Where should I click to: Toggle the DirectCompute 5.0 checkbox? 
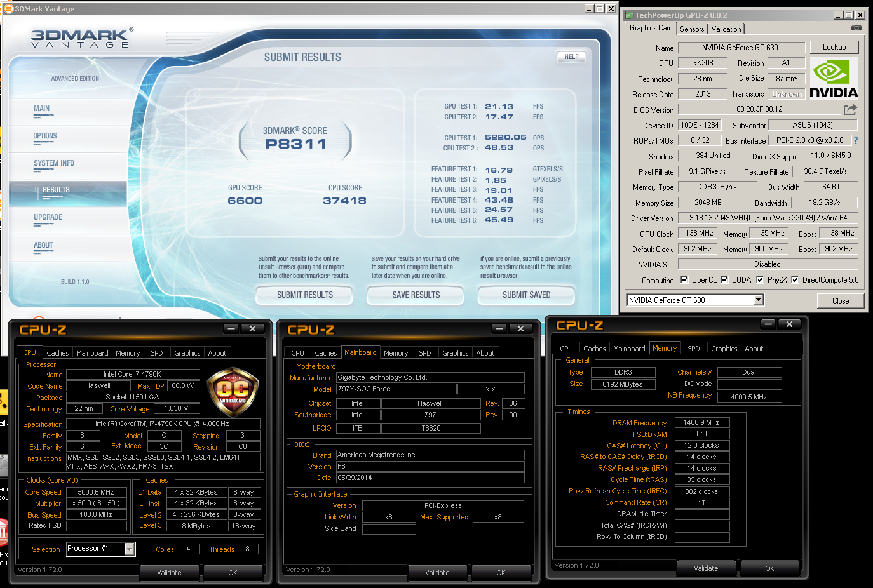[x=795, y=279]
